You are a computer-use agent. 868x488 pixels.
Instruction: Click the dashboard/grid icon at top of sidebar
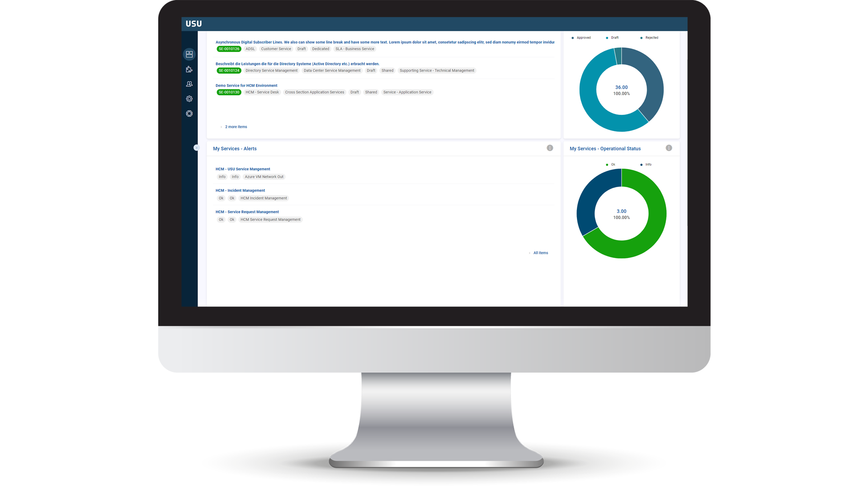pos(189,54)
